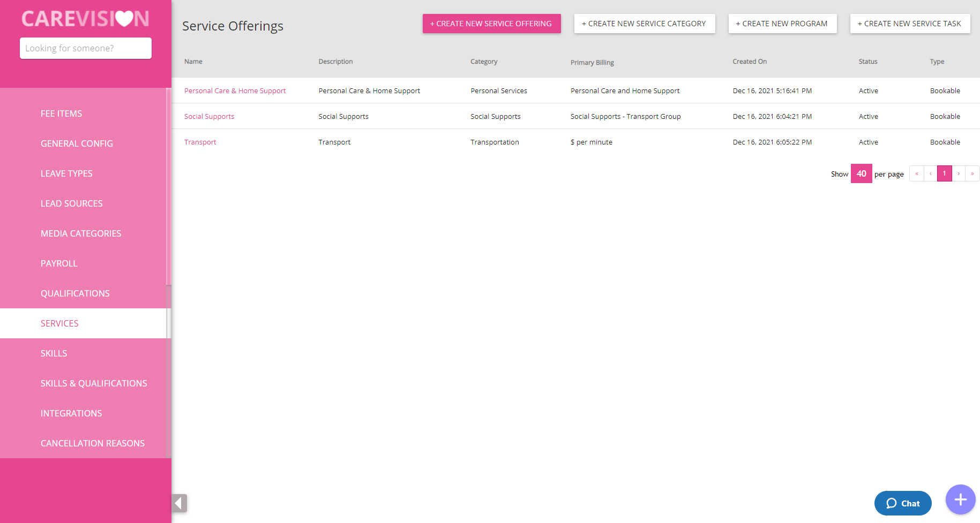Screen dimensions: 980x523
Task: Create a new service category
Action: [644, 24]
